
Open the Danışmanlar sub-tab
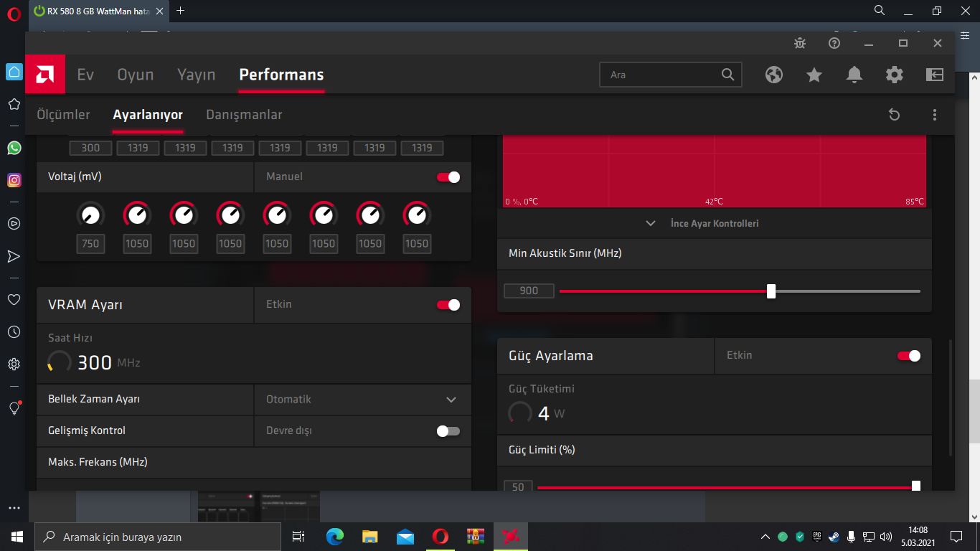tap(244, 115)
